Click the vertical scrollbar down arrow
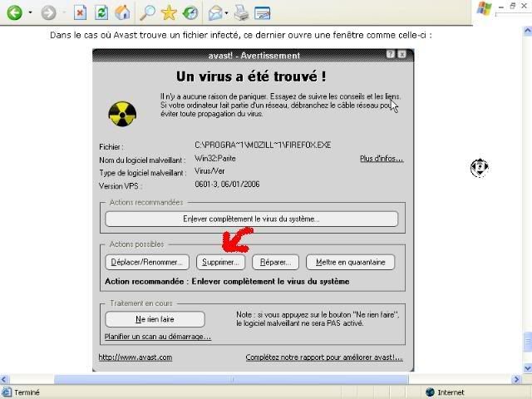This screenshot has width=532, height=399. [527, 367]
